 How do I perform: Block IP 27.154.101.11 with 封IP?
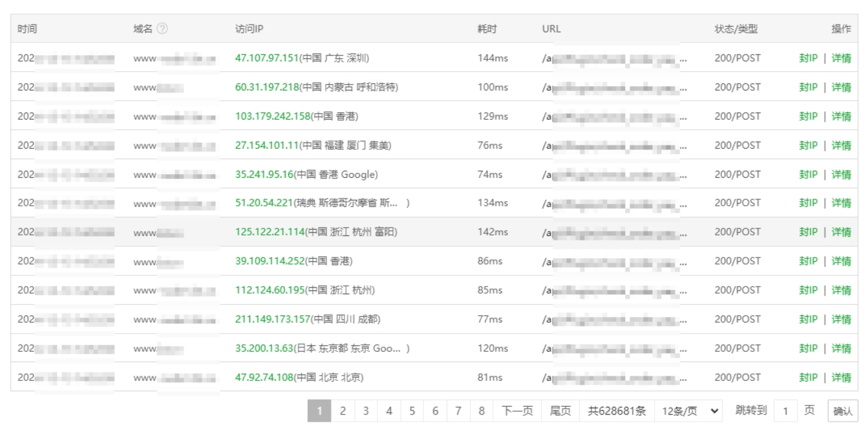click(808, 145)
